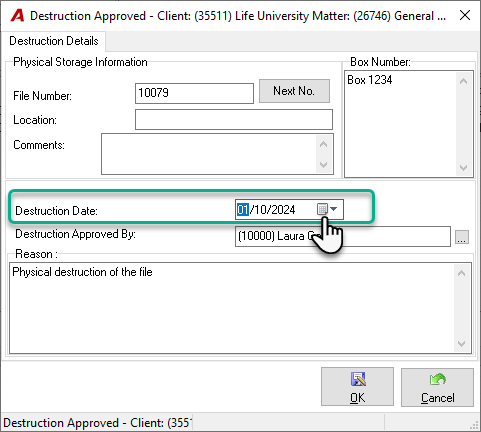This screenshot has width=481, height=432.
Task: Click the 'Destruction Date:' label
Action: click(x=56, y=211)
